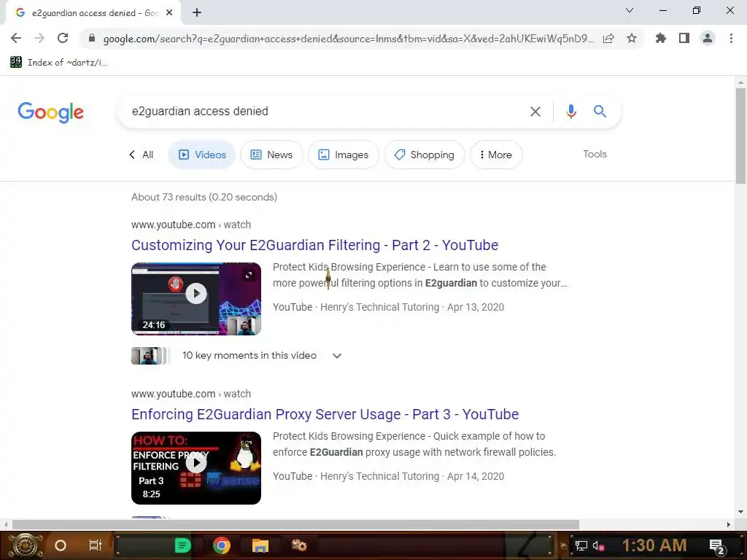Viewport: 747px width, 560px height.
Task: Open the gears app in the taskbar
Action: (x=299, y=545)
